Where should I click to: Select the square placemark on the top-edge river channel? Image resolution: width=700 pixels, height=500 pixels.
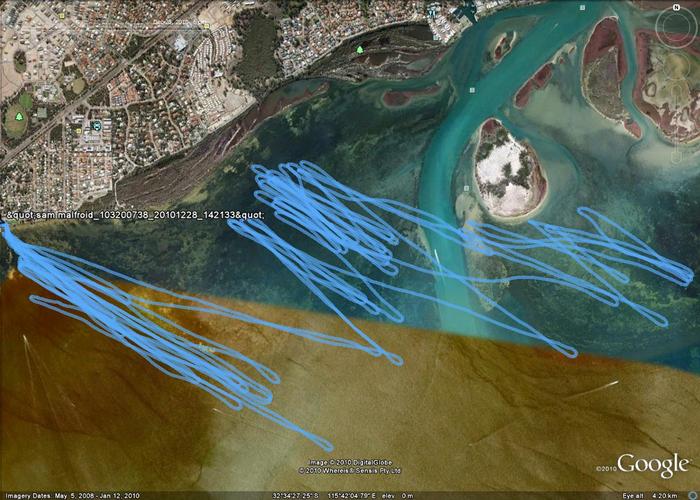pyautogui.click(x=433, y=13)
